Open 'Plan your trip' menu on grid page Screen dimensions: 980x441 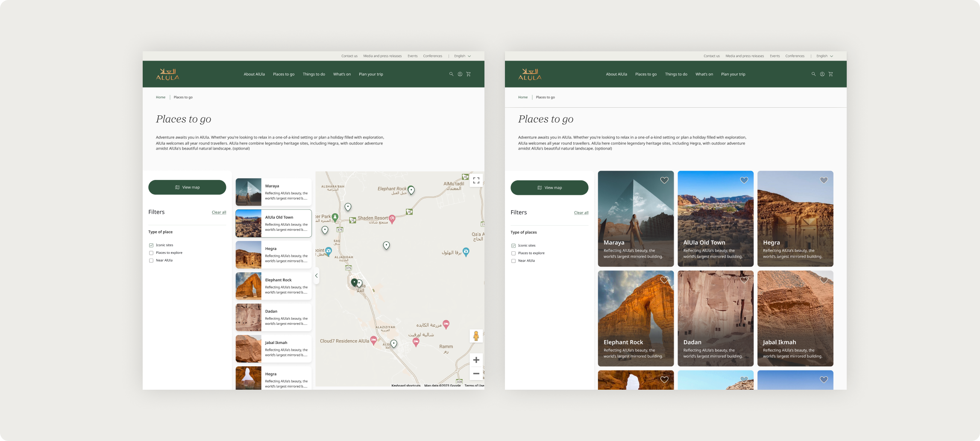[x=733, y=74]
